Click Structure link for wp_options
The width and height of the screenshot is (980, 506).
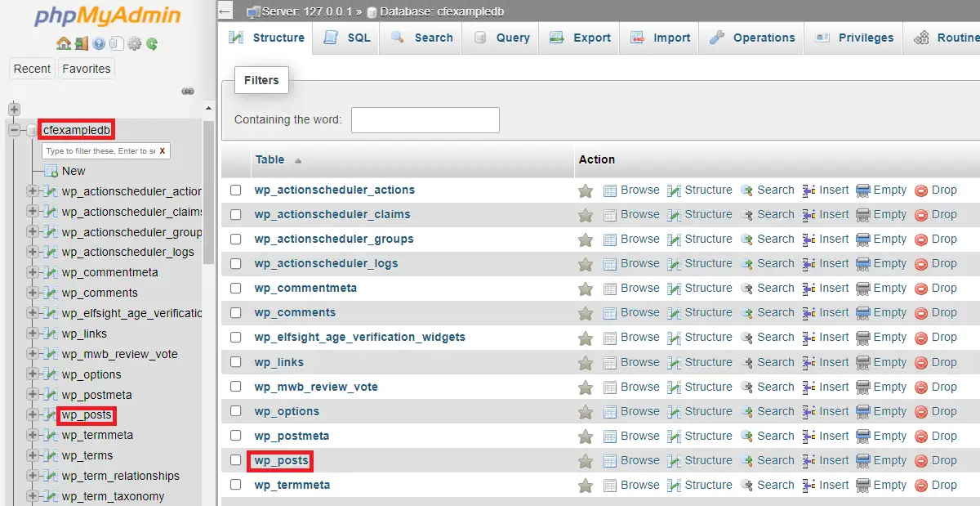708,411
